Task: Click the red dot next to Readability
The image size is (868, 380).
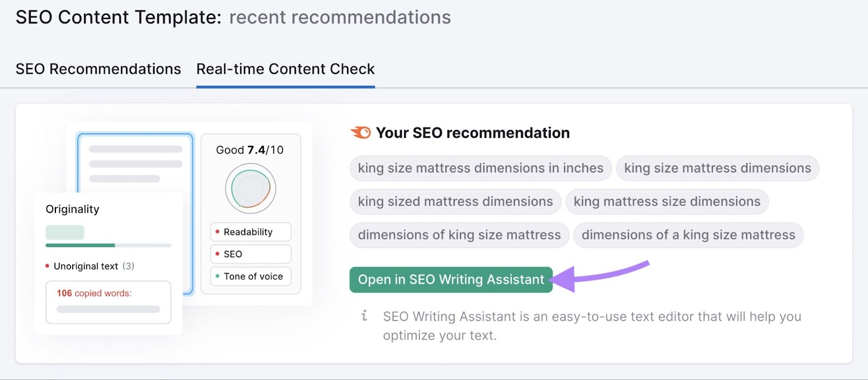Action: [x=218, y=232]
